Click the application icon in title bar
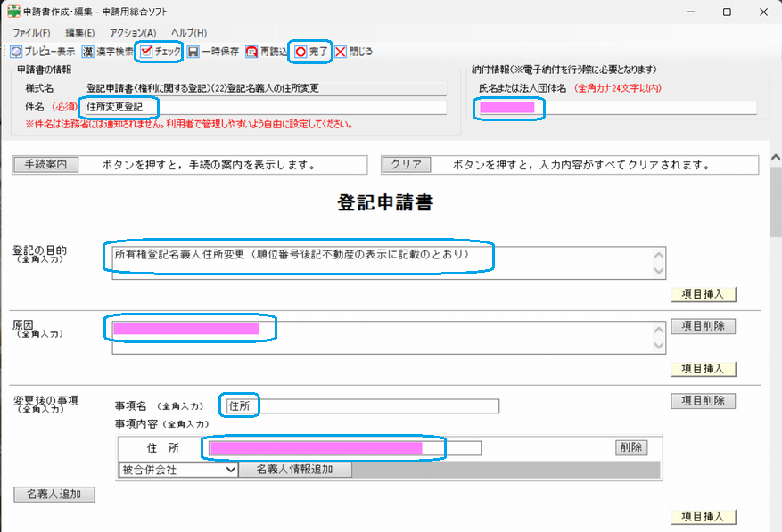 [x=13, y=12]
